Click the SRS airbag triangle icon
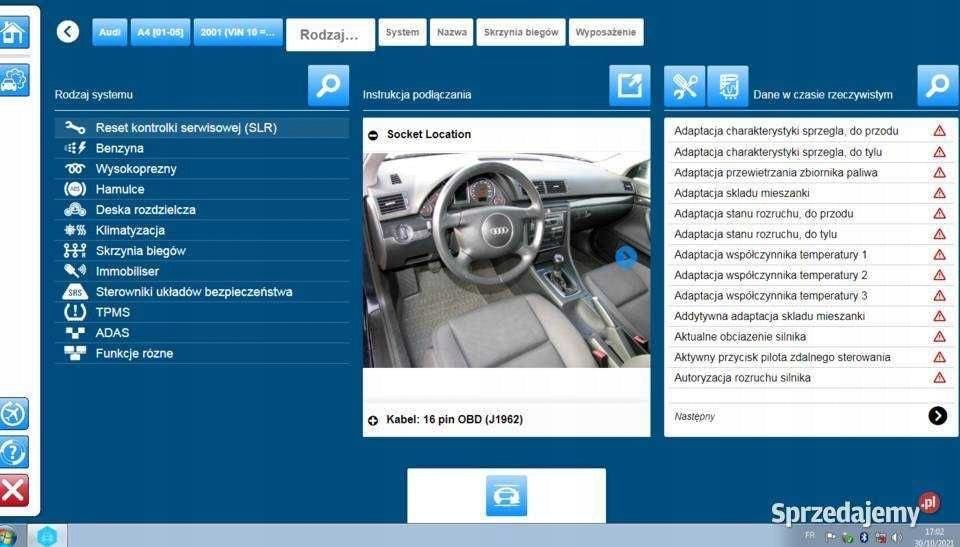The image size is (960, 547). point(75,292)
